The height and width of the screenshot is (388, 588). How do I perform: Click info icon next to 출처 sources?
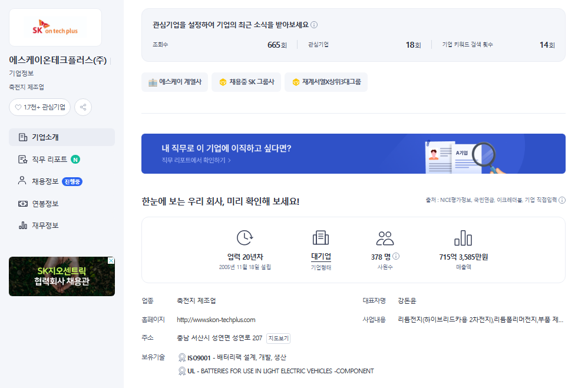pos(562,200)
